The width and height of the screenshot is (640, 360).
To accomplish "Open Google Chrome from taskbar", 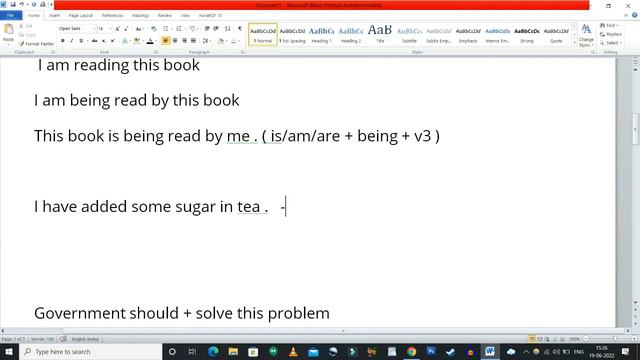I will (x=411, y=351).
